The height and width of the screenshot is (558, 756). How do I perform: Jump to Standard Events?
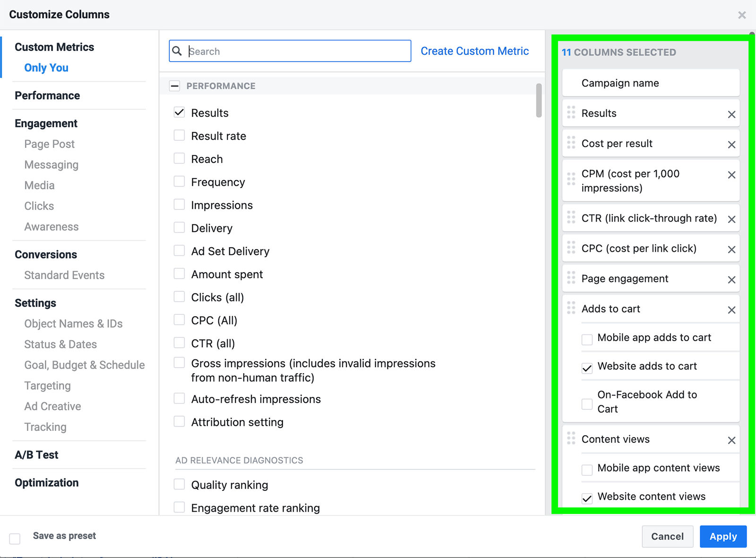pos(64,275)
